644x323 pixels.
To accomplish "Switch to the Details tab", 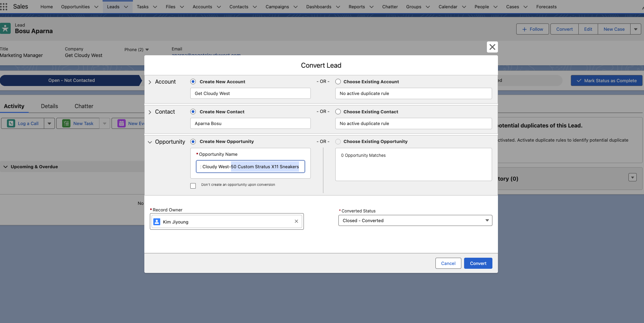I will (49, 106).
